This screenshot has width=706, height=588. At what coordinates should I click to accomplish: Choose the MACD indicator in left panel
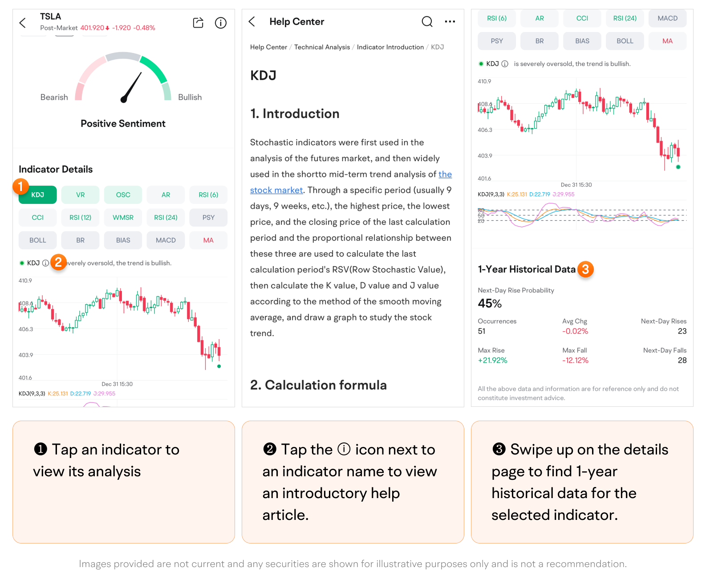tap(166, 240)
